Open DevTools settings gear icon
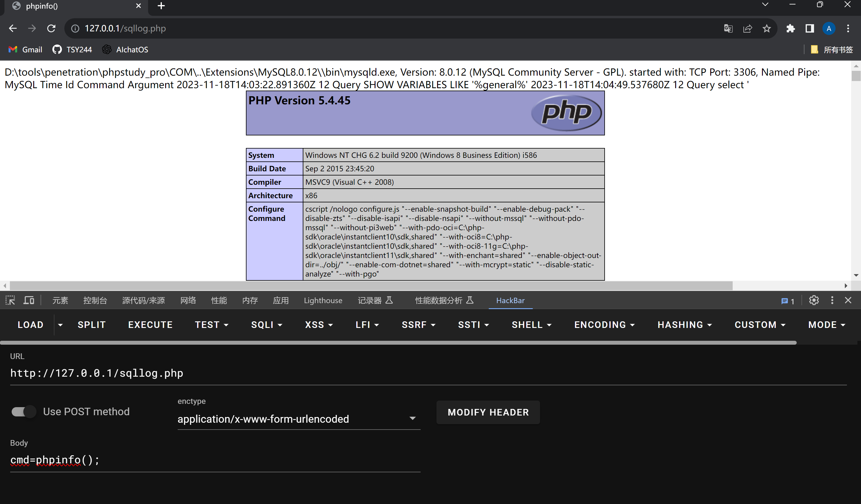 pyautogui.click(x=813, y=300)
